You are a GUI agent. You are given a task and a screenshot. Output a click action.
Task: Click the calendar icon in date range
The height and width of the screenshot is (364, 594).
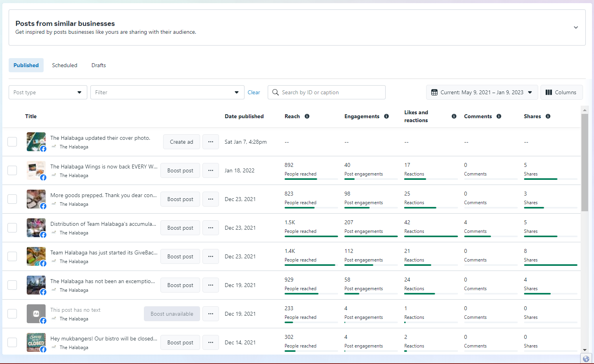pyautogui.click(x=434, y=92)
